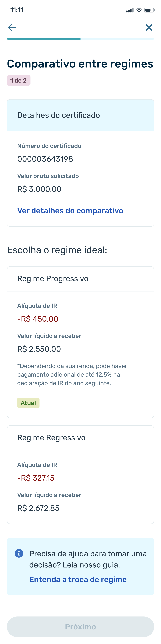Tap the Atual badge
Image resolution: width=161 pixels, height=644 pixels.
tap(28, 403)
